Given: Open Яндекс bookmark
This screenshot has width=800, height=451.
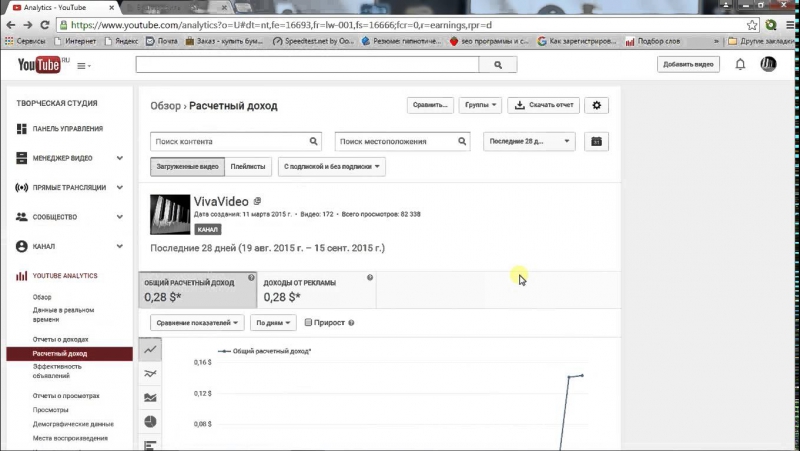Looking at the screenshot, I should coord(121,41).
